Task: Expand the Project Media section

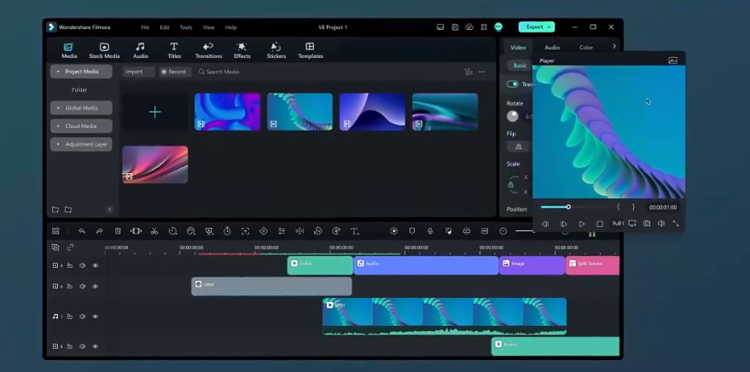Action: click(x=58, y=72)
